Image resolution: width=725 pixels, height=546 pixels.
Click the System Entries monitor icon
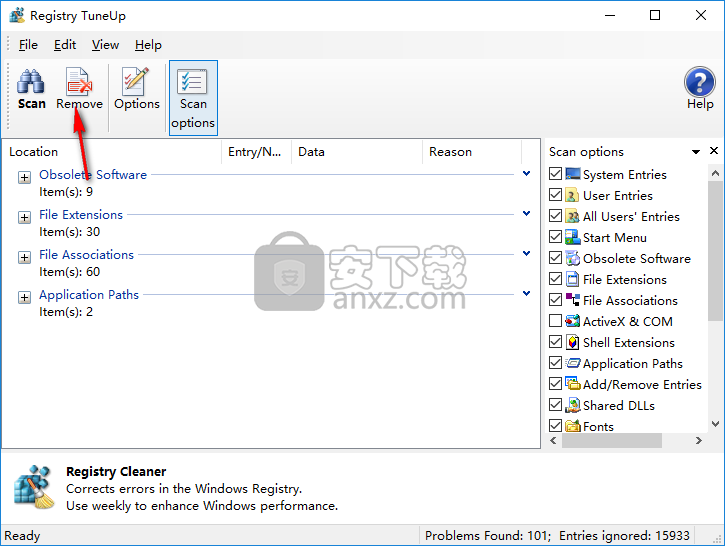coord(572,174)
